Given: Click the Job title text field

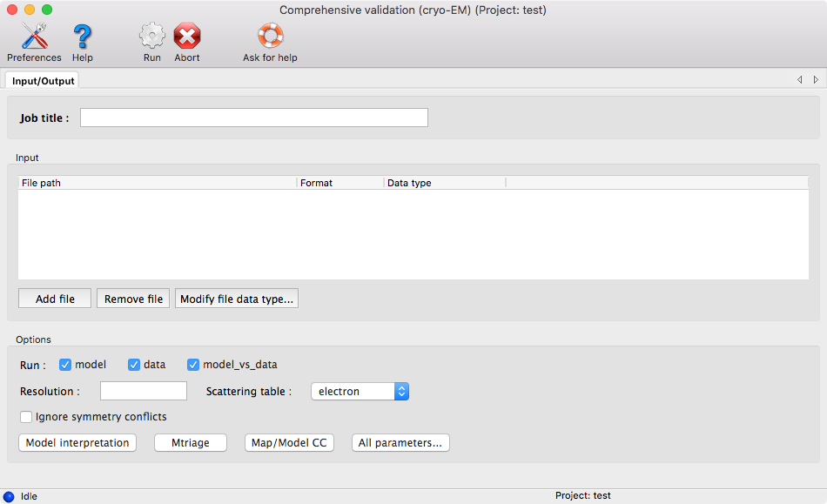Looking at the screenshot, I should point(253,118).
